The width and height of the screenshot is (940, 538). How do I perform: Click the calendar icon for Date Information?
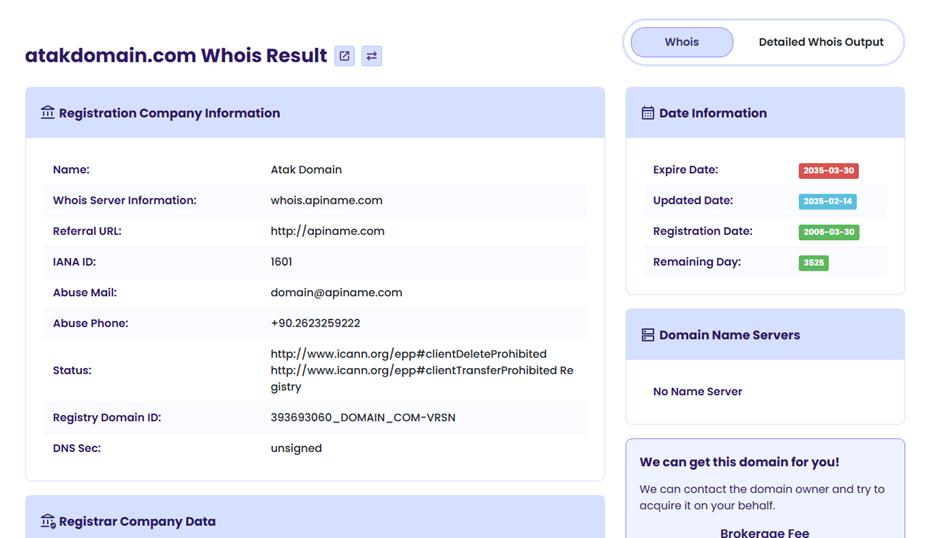tap(647, 113)
